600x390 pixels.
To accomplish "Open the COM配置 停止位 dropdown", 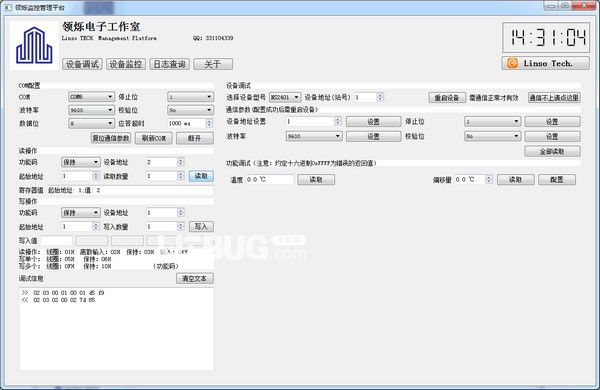I will 190,97.
